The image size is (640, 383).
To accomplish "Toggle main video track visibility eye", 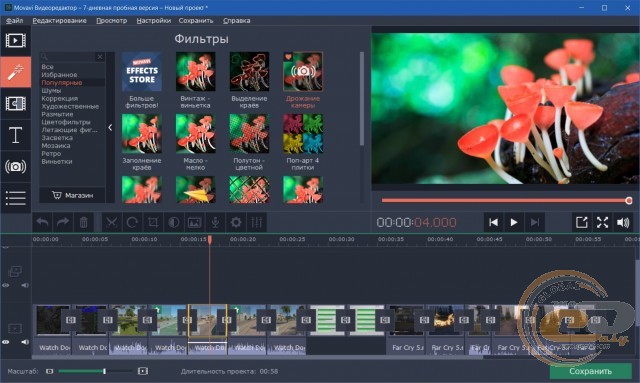I will [x=6, y=342].
